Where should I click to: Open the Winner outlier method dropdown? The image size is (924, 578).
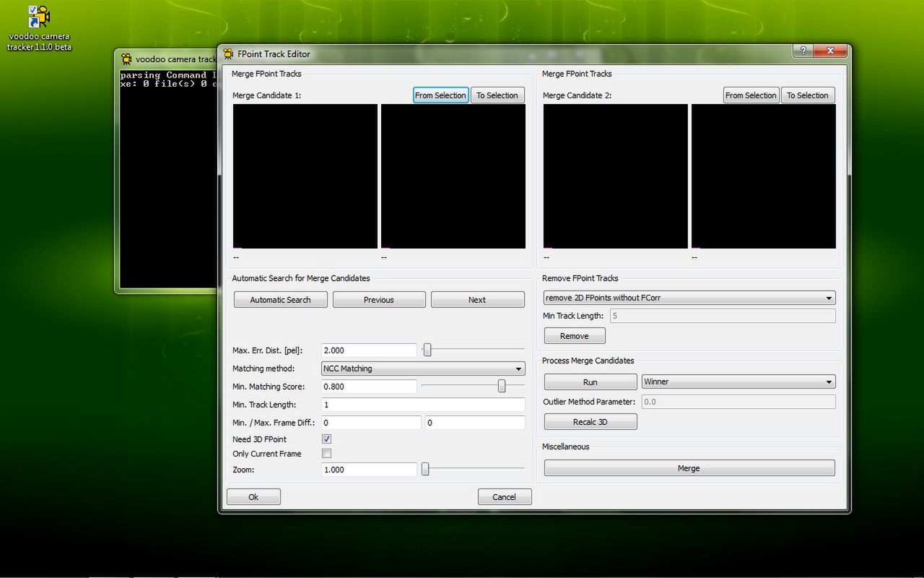pyautogui.click(x=738, y=381)
